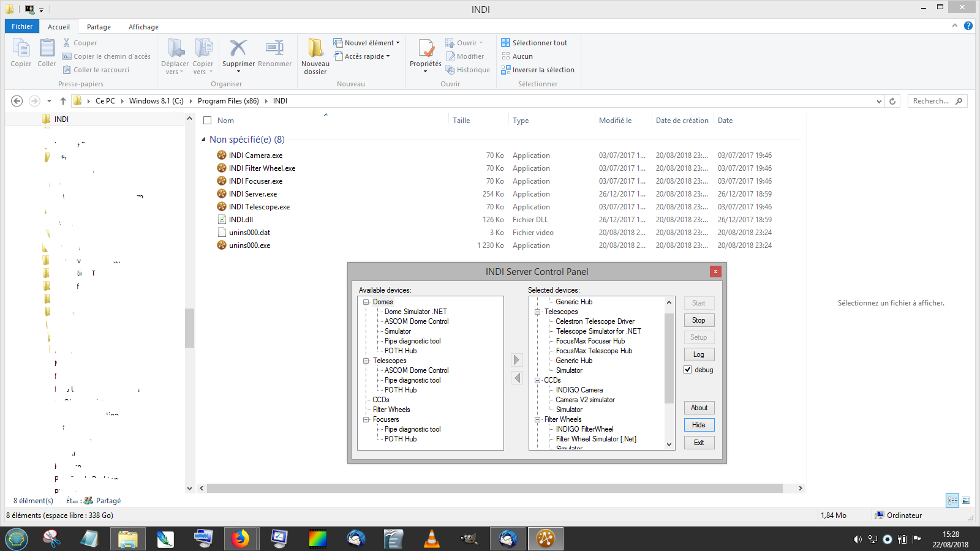980x551 pixels.
Task: Collapse Telescopes node in Selected devices
Action: [538, 312]
